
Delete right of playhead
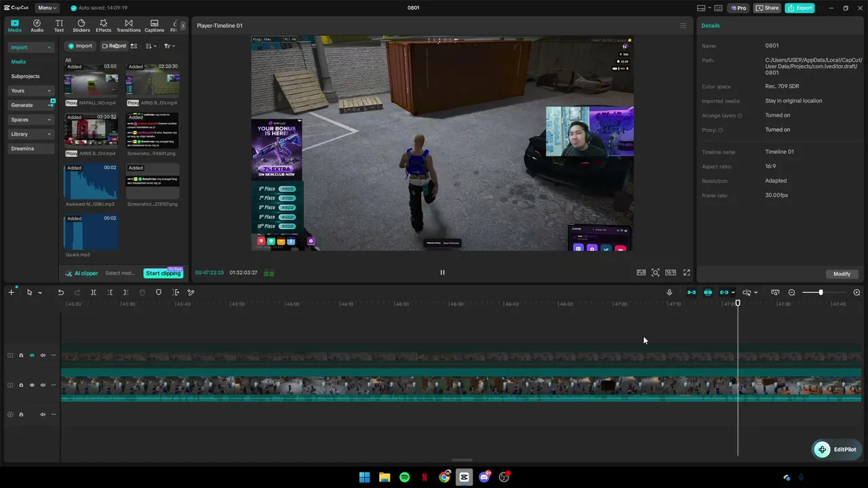tap(126, 292)
